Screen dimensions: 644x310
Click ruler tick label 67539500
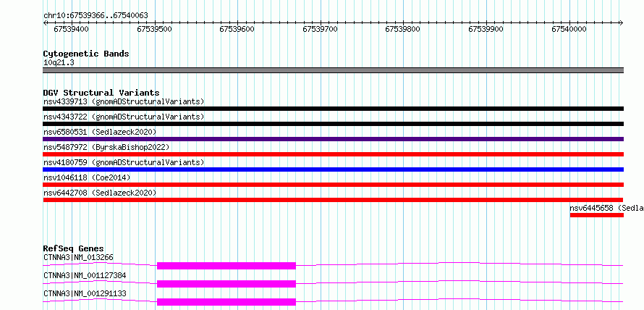pos(154,29)
